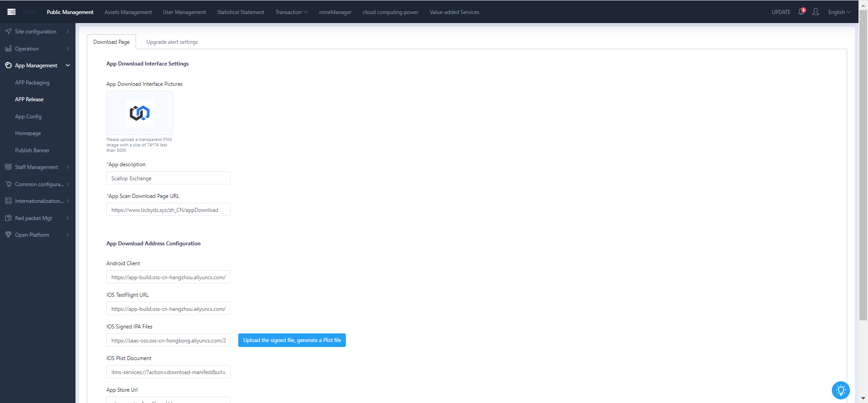
Task: Open User Management top menu
Action: coord(184,12)
